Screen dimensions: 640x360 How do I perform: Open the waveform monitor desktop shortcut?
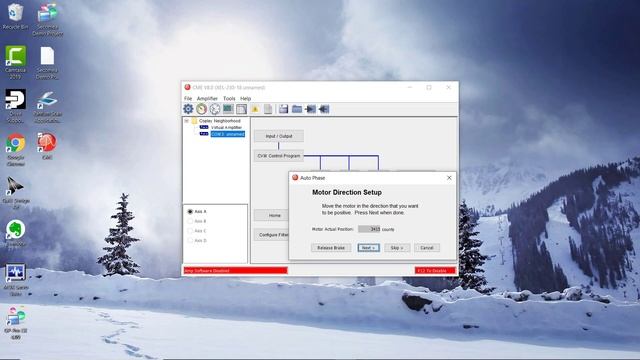[16, 279]
